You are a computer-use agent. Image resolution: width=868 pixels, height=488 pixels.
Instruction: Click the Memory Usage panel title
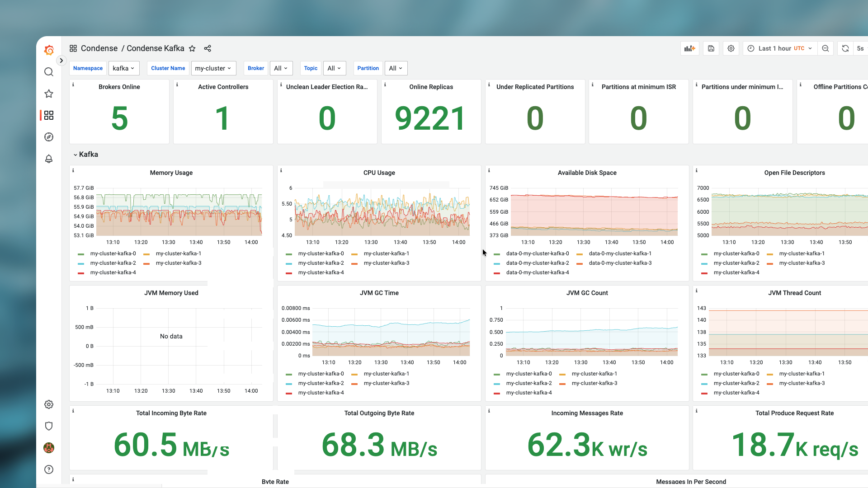point(171,173)
